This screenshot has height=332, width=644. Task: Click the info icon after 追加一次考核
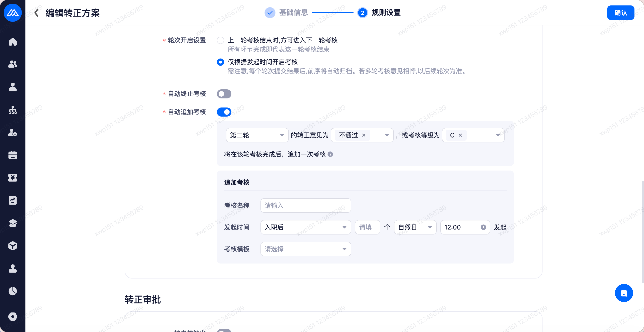[330, 154]
